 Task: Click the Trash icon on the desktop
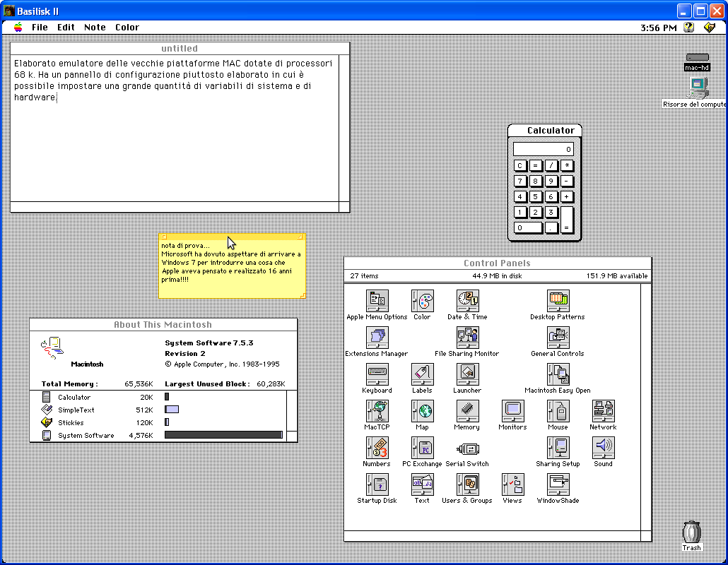coord(691,532)
